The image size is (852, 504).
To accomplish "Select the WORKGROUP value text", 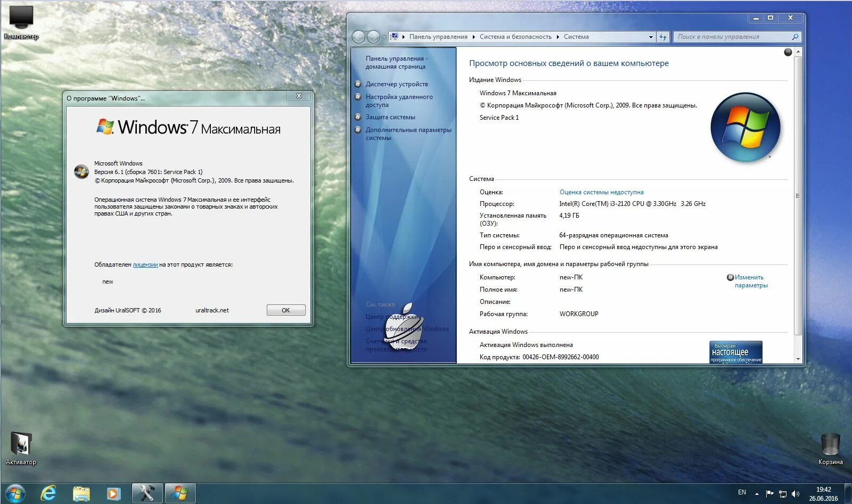I will (579, 314).
